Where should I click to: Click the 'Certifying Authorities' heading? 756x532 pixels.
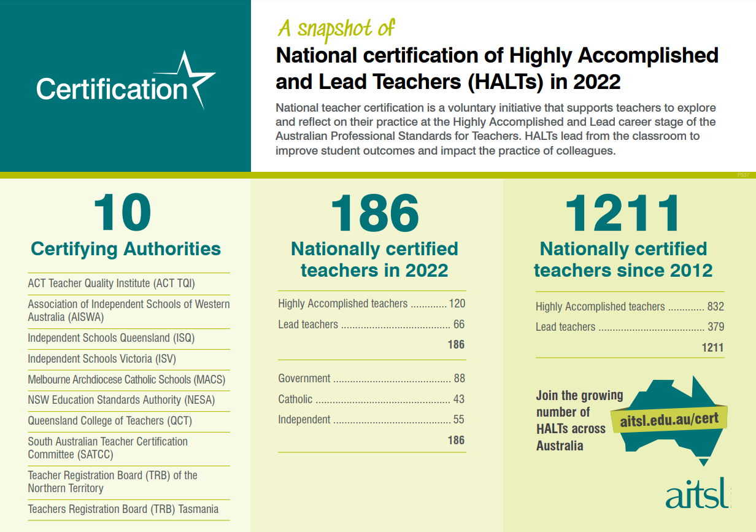coord(126,249)
